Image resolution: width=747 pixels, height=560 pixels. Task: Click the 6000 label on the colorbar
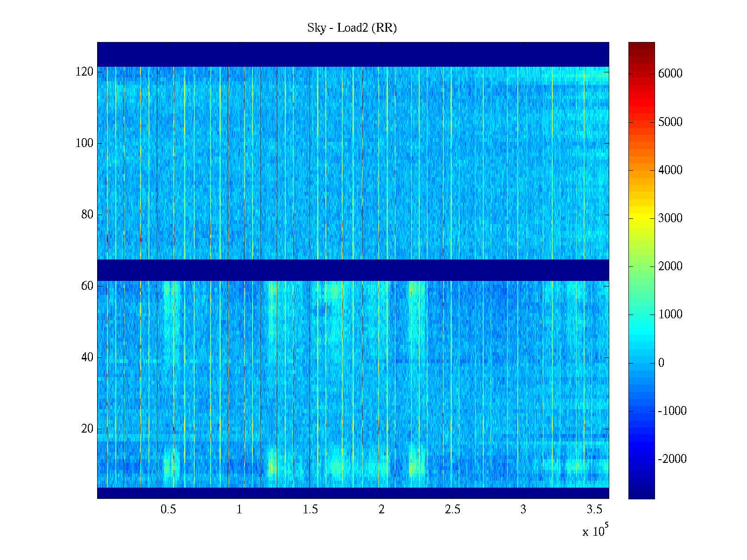670,74
